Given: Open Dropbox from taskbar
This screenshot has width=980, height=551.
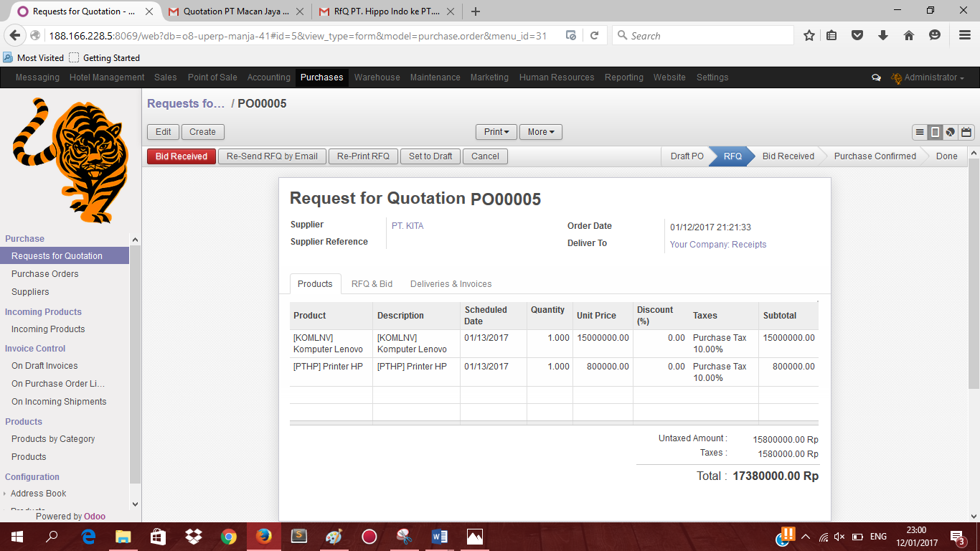Looking at the screenshot, I should [194, 537].
